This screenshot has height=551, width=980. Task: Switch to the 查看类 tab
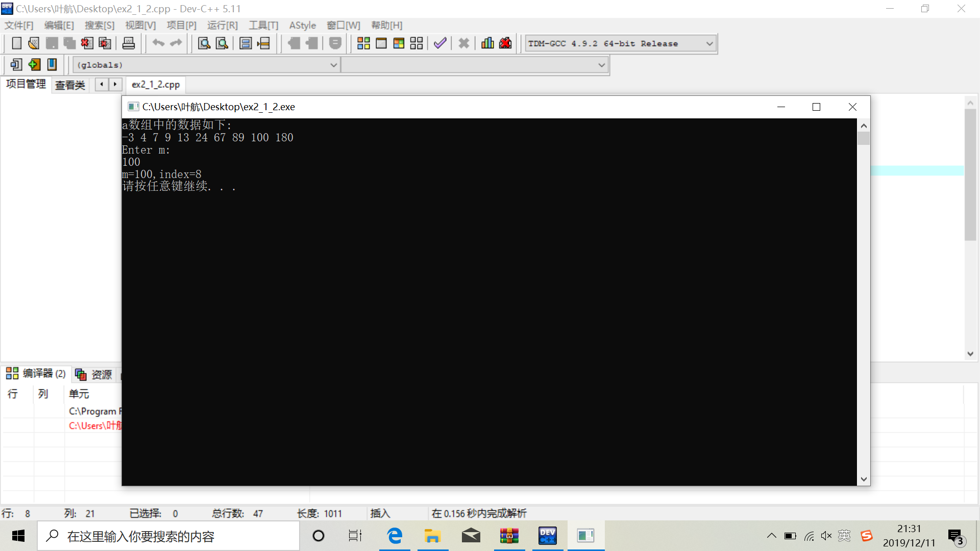tap(70, 85)
